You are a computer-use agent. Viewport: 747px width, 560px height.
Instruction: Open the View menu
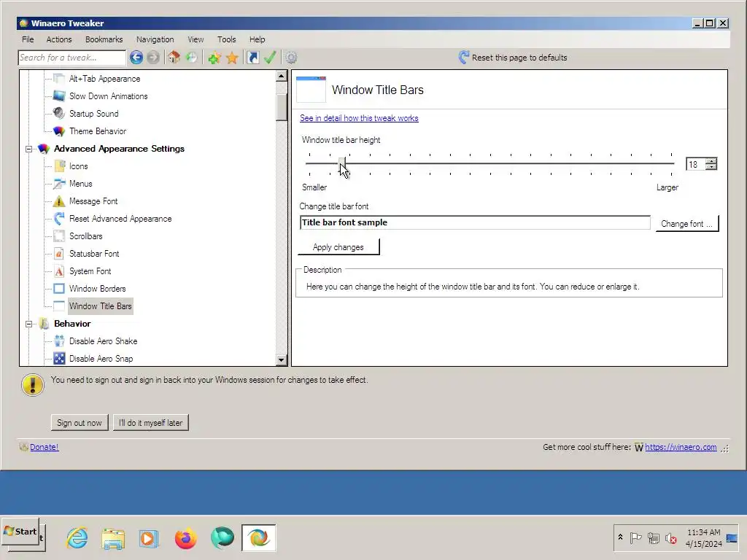tap(196, 39)
